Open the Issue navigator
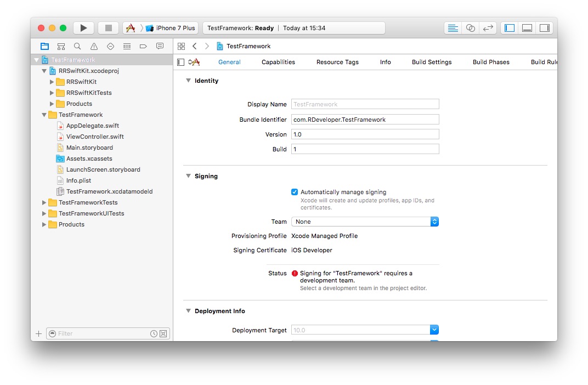The width and height of the screenshot is (588, 385). click(x=94, y=46)
